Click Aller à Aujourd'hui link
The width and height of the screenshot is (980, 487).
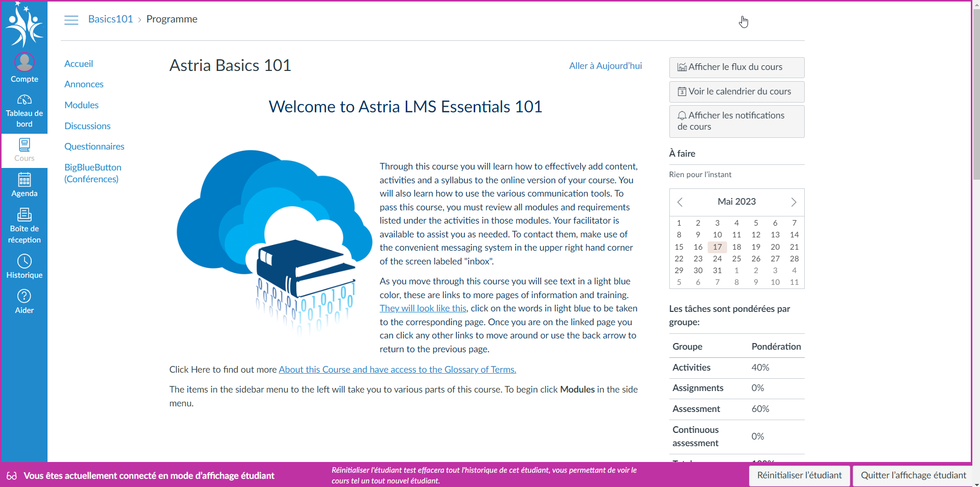pyautogui.click(x=605, y=66)
